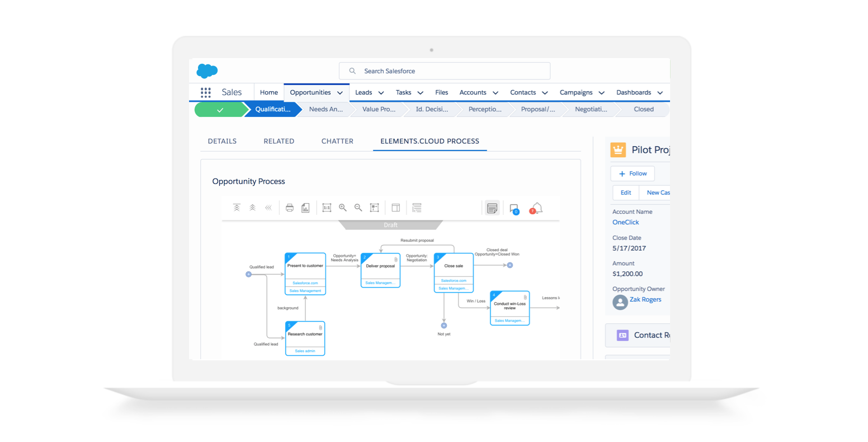The width and height of the screenshot is (868, 442).
Task: Switch to the DETAILS tab
Action: 222,141
